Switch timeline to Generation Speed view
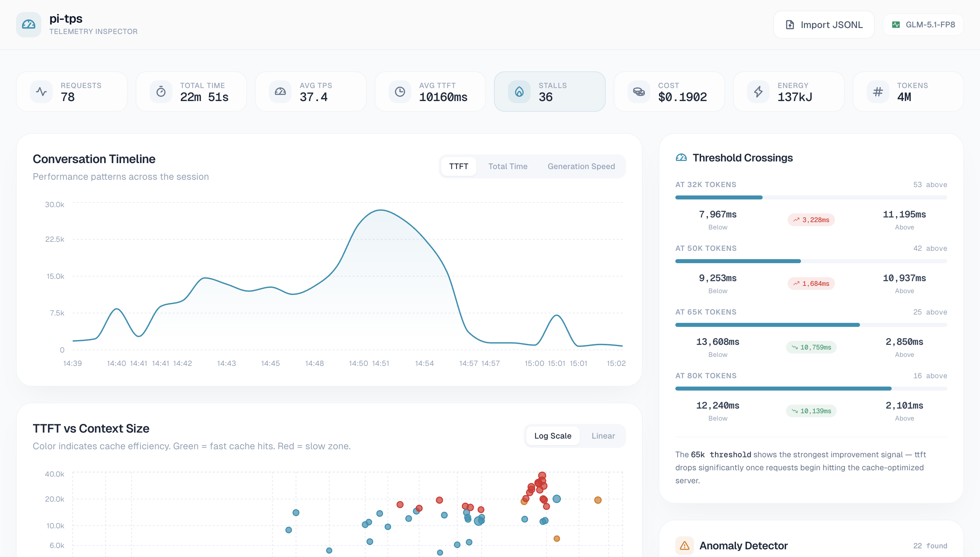 [x=581, y=166]
